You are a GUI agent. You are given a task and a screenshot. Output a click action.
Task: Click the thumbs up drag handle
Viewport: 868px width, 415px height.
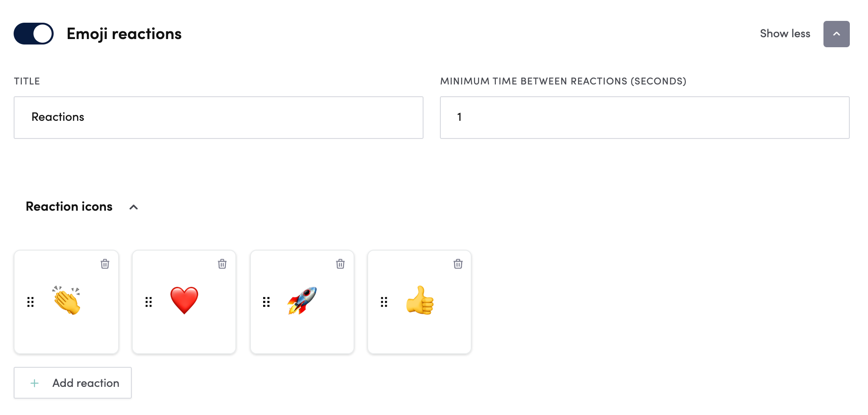click(384, 302)
